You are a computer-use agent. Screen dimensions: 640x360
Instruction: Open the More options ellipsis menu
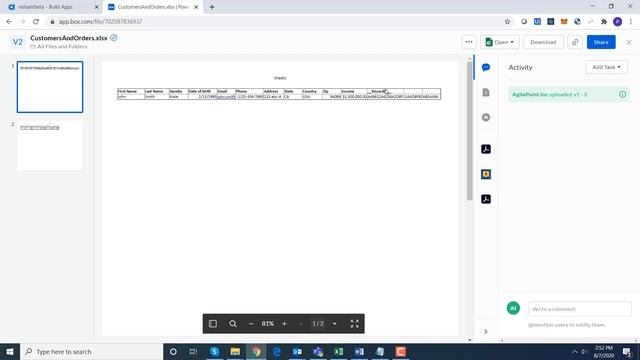(x=469, y=42)
